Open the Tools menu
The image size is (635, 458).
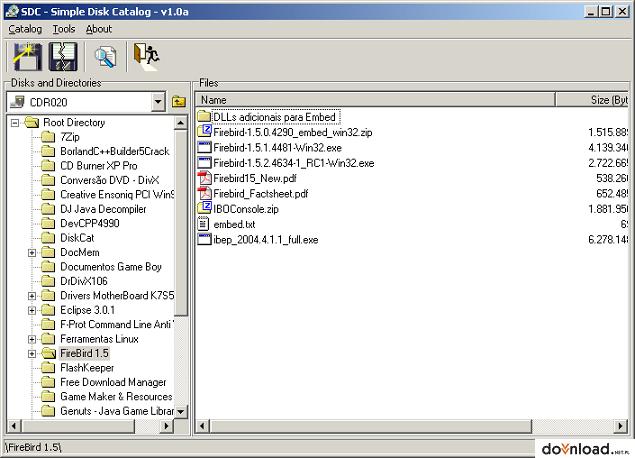(x=64, y=29)
